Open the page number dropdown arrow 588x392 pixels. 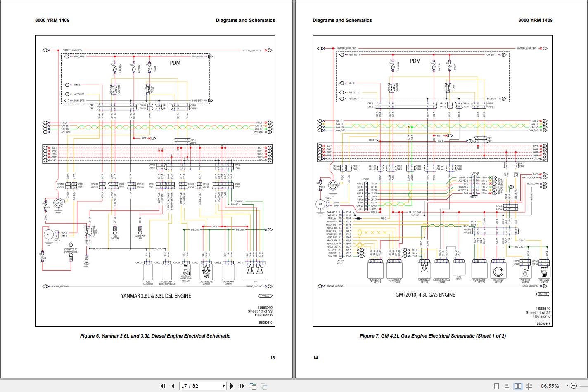[x=223, y=386]
